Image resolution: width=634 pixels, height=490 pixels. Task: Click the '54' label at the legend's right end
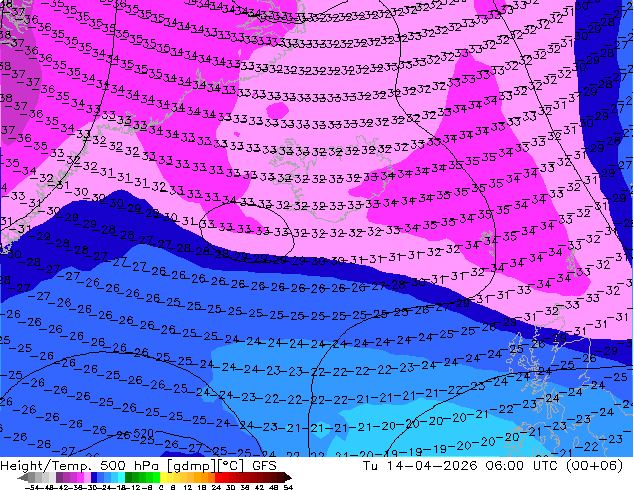(x=288, y=487)
